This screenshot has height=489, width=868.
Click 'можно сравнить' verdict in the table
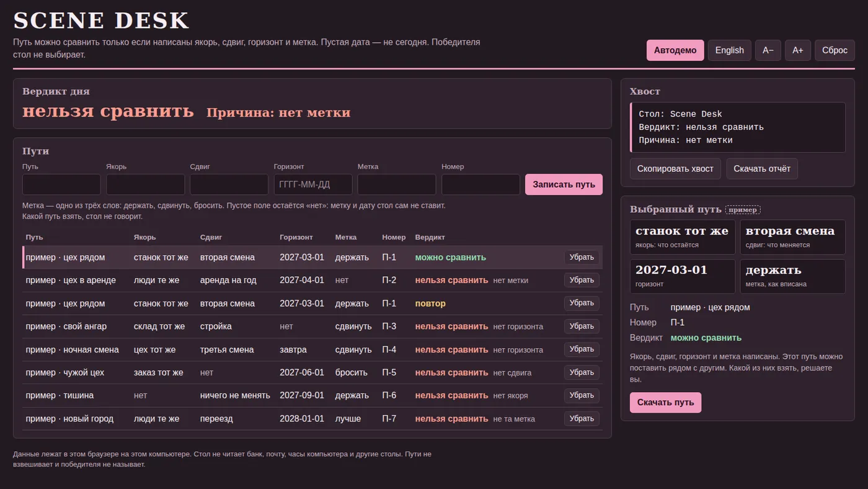(x=451, y=258)
